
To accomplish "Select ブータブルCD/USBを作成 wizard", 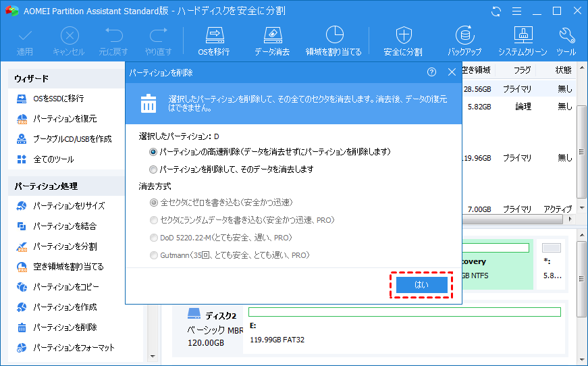I will pos(64,139).
